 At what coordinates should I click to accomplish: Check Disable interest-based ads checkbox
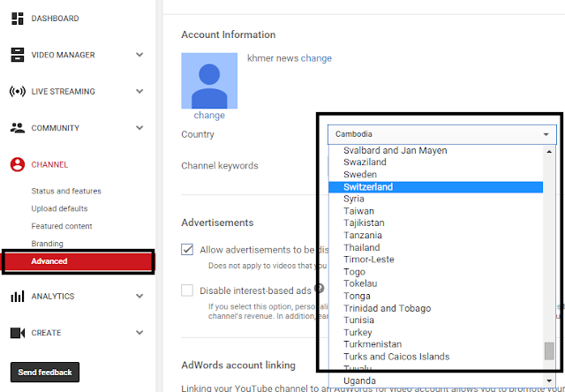pos(187,290)
